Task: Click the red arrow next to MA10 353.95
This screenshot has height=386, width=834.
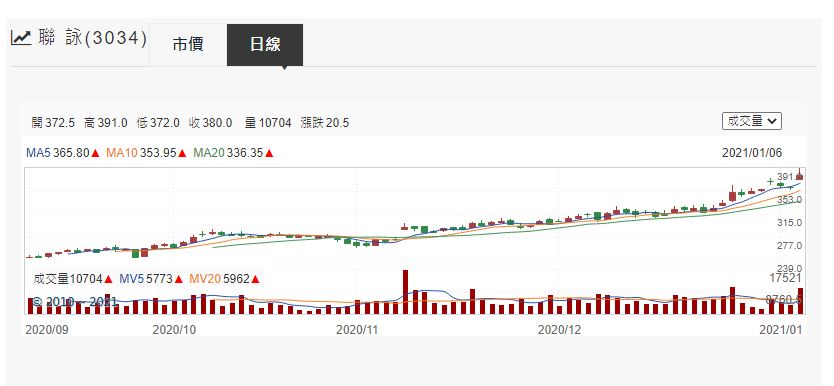Action: (x=182, y=153)
